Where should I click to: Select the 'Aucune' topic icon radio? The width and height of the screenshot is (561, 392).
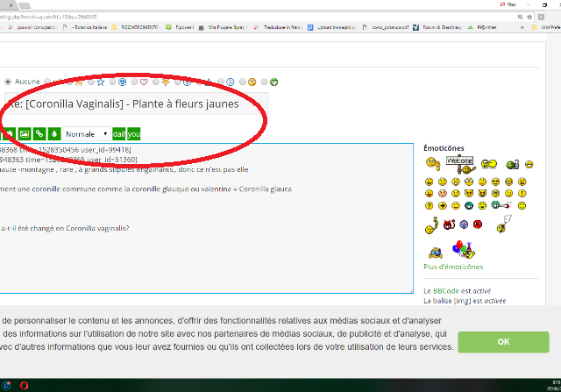7,82
